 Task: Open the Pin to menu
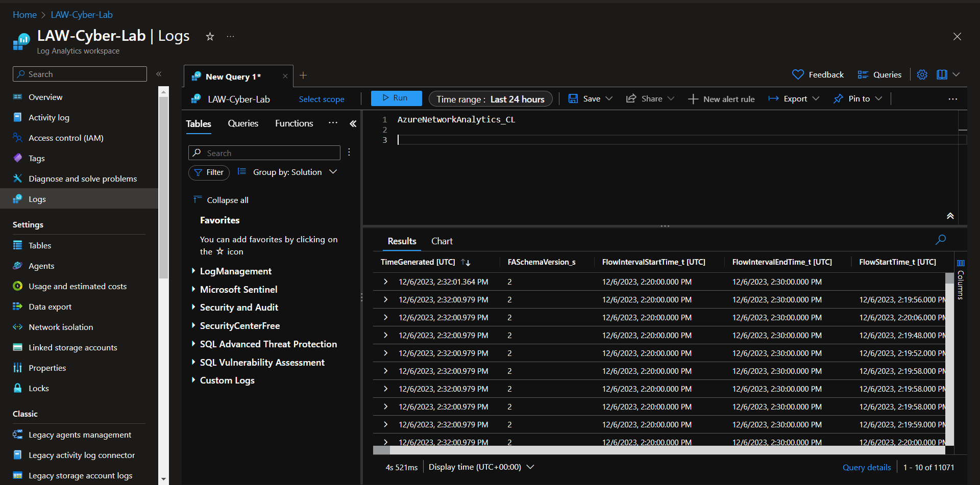[857, 99]
